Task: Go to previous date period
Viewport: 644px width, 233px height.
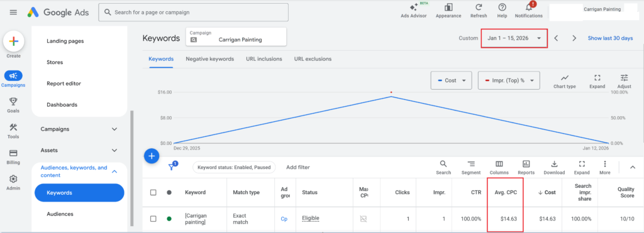Action: tap(556, 38)
